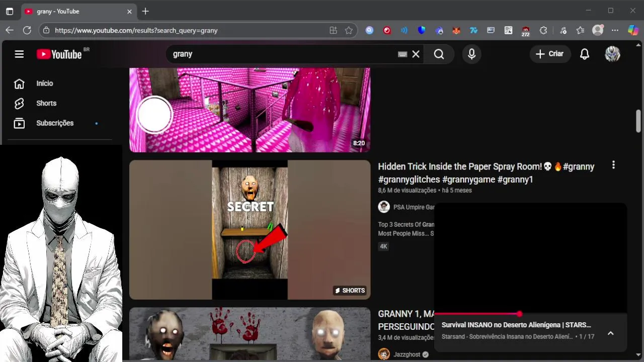Open the red circular extension icon

[x=387, y=30]
